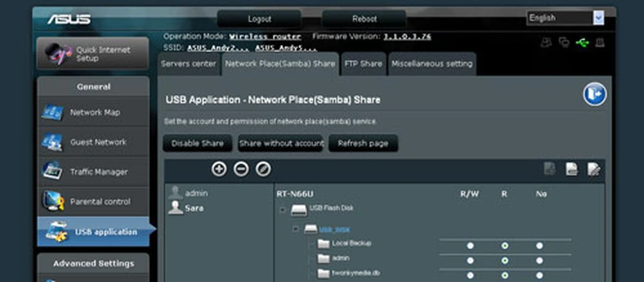
Task: Open the Miscellaneous setting tab
Action: pyautogui.click(x=432, y=64)
